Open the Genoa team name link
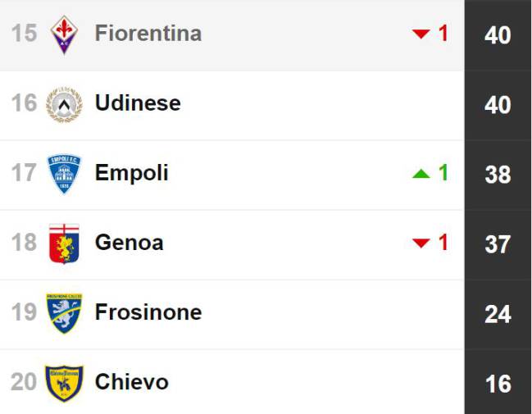Viewport: 532px width, 414px height. coord(130,243)
